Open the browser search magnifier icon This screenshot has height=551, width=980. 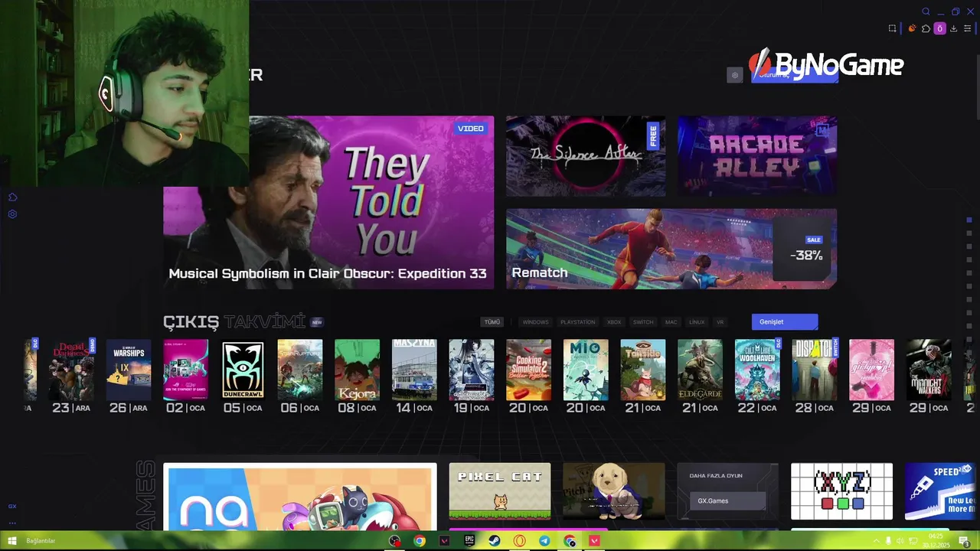[x=926, y=11]
